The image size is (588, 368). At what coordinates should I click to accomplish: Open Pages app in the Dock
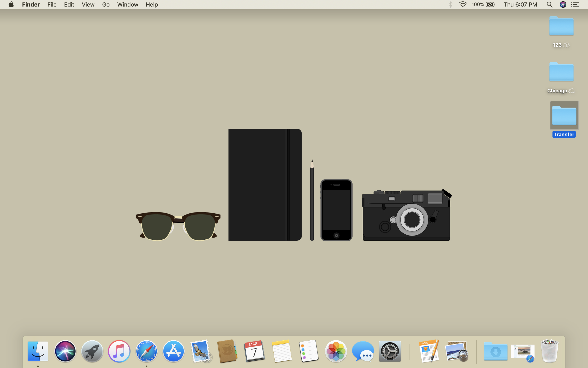[429, 351]
